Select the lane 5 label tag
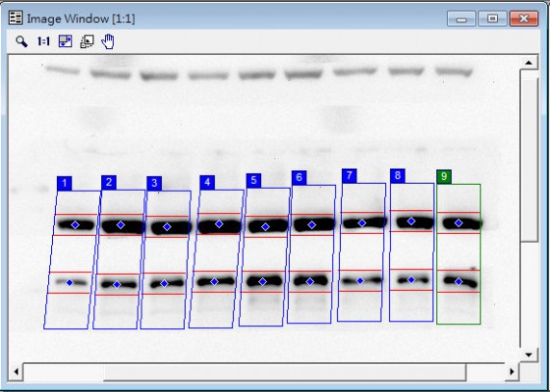This screenshot has height=392, width=550. [253, 181]
